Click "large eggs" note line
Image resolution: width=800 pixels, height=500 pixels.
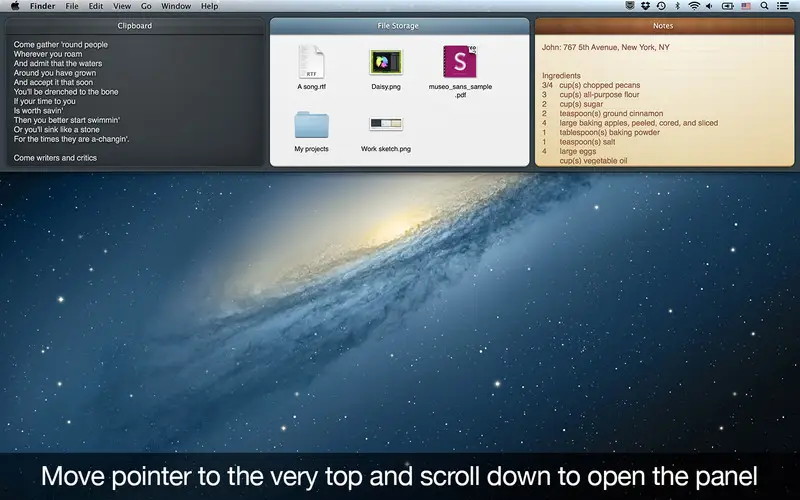[x=578, y=152]
